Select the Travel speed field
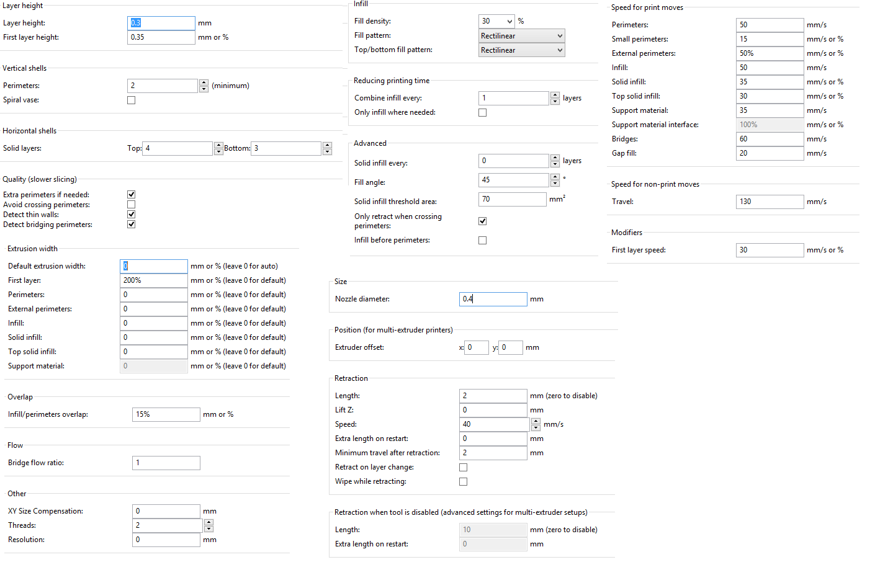This screenshot has height=588, width=875. point(770,202)
